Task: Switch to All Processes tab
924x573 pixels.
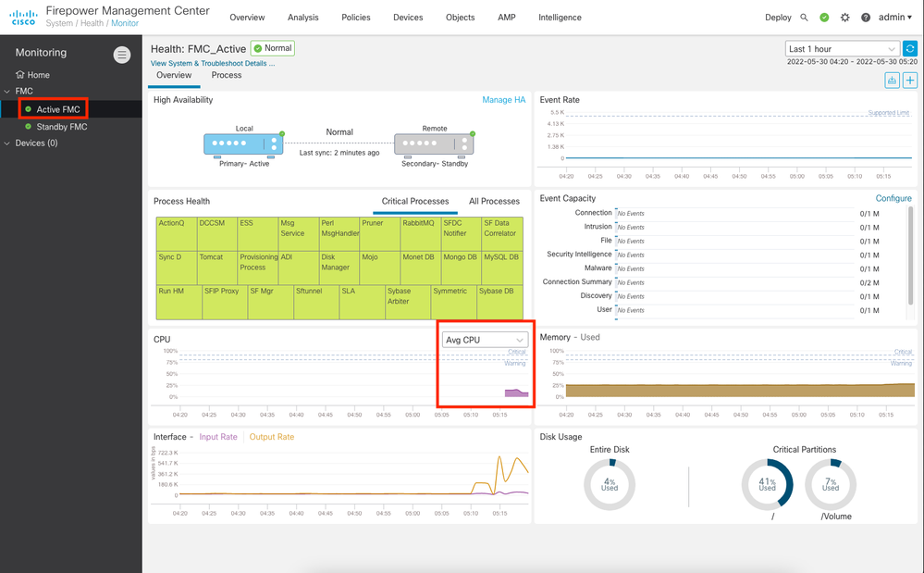Action: (495, 201)
